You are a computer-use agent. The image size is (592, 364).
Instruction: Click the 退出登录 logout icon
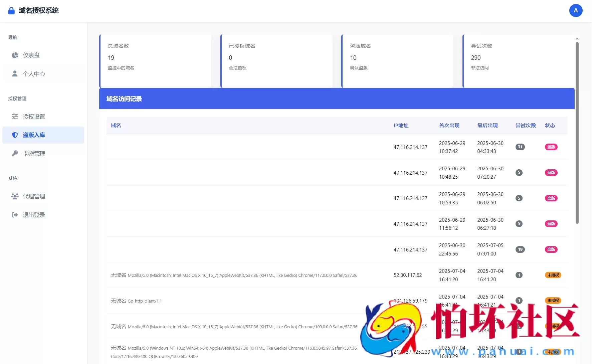15,215
